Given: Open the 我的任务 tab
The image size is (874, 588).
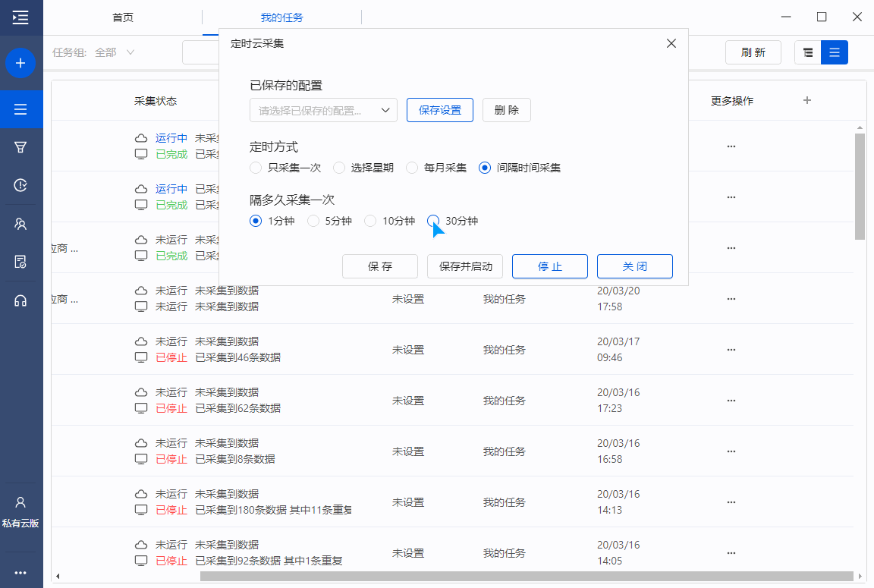Looking at the screenshot, I should [x=281, y=17].
